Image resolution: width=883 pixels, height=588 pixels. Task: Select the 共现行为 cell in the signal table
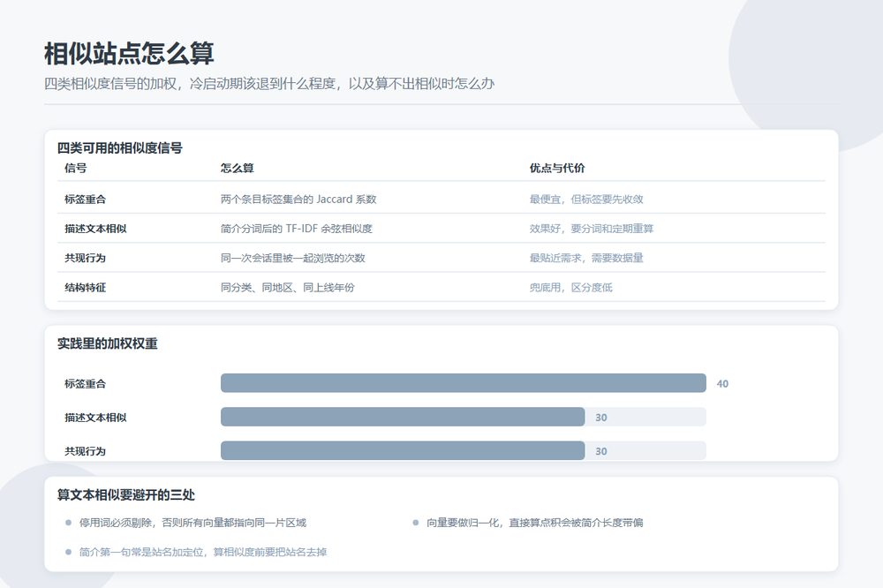[85, 258]
